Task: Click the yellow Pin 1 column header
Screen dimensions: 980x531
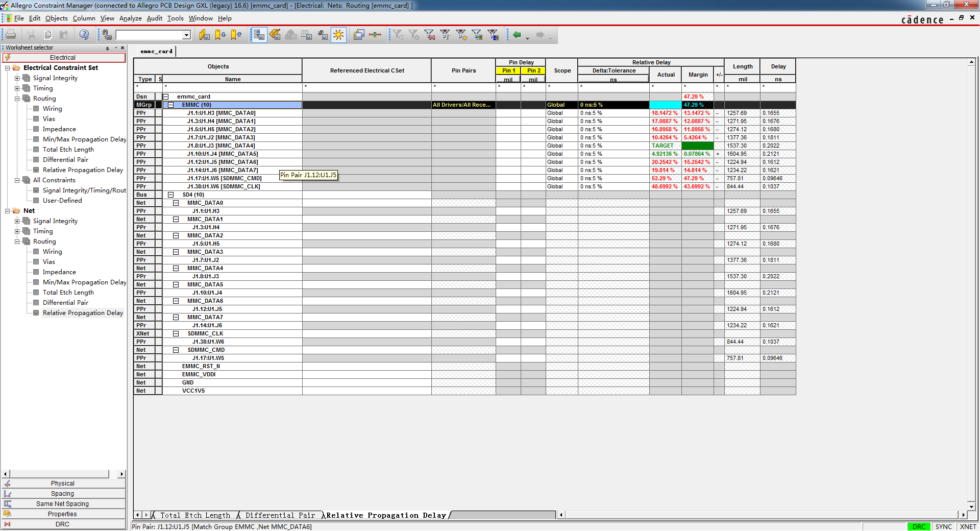Action: click(x=508, y=70)
